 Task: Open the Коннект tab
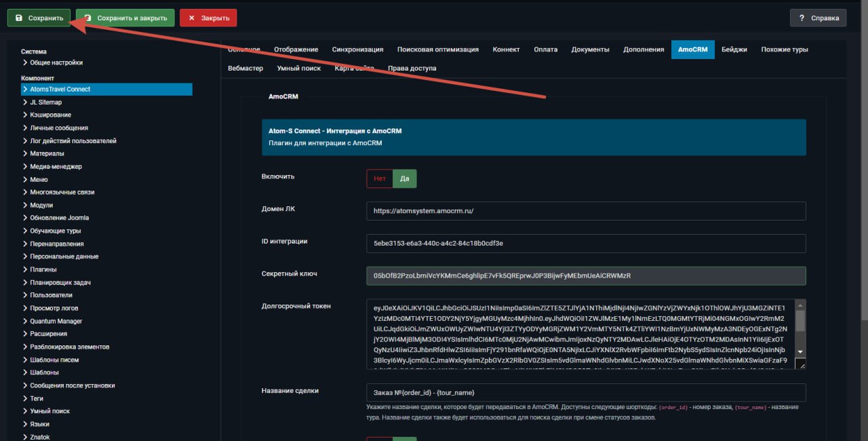pos(506,50)
